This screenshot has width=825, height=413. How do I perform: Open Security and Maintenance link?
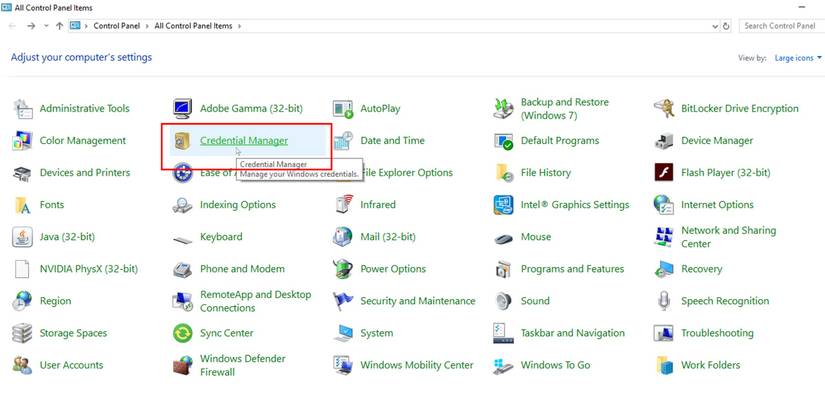pos(418,301)
